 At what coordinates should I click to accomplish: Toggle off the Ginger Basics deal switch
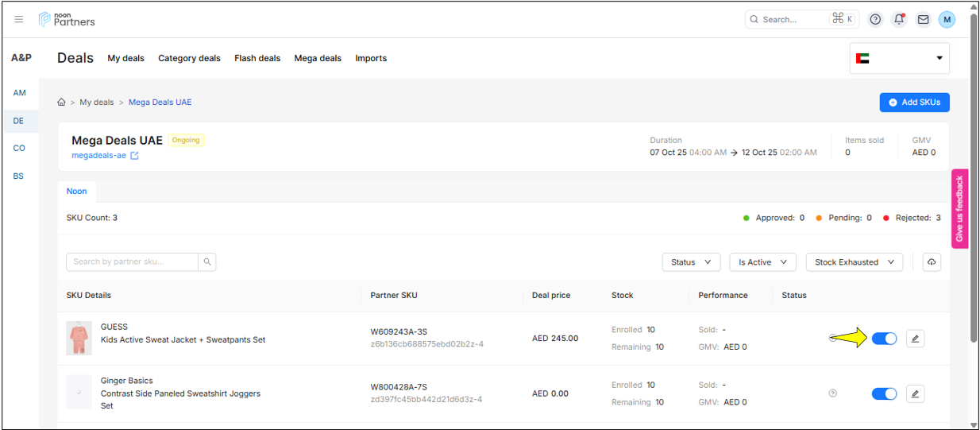(884, 394)
